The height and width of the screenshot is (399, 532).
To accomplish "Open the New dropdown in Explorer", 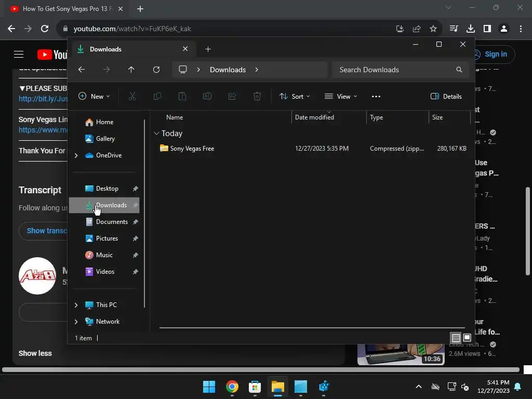I will 95,96.
